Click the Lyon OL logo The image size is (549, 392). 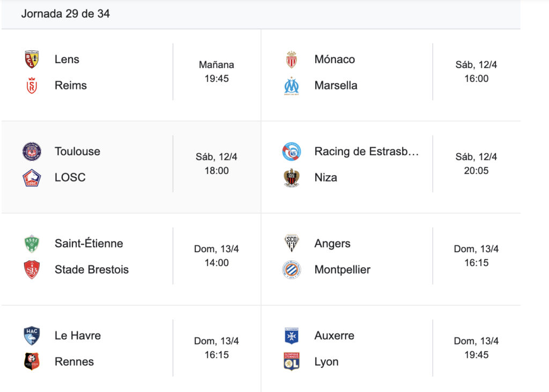(291, 361)
